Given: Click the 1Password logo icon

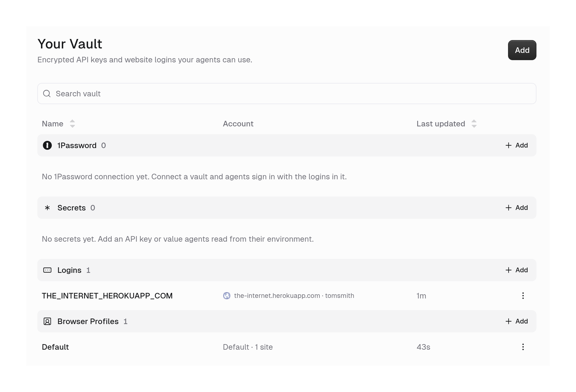Looking at the screenshot, I should point(47,145).
